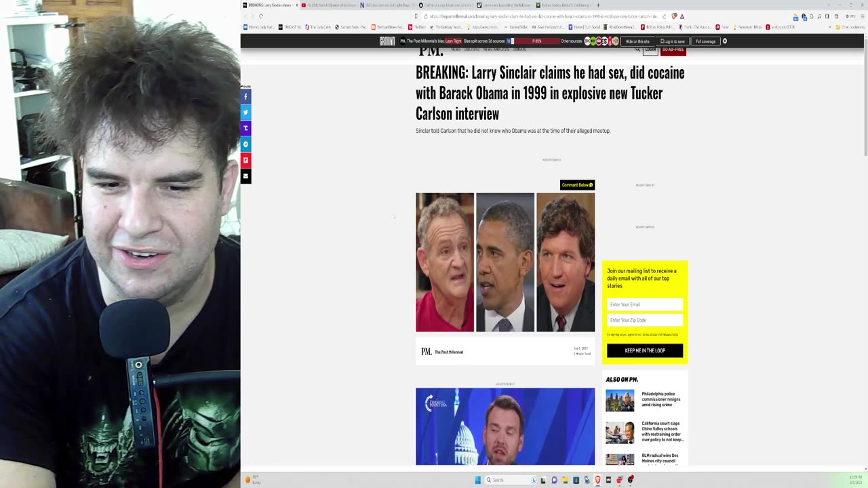Share article on Telegram sidebar icon
868x488 pixels.
[245, 144]
